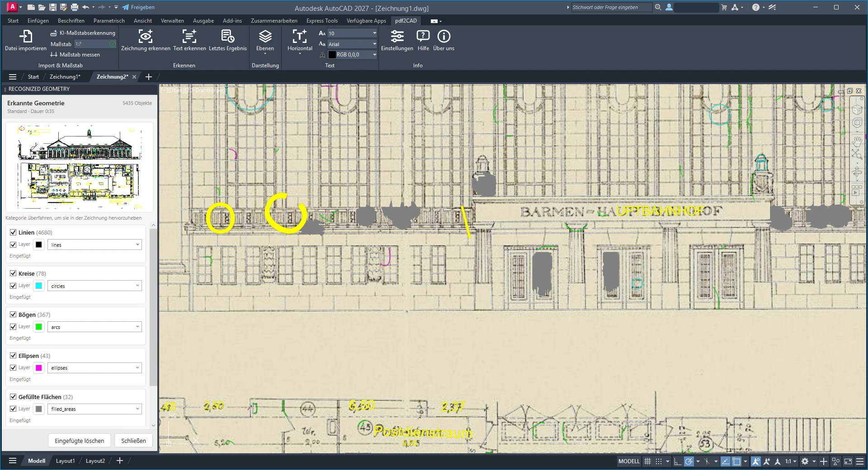Click Eingefügte löschen button
The width and height of the screenshot is (868, 470).
80,441
